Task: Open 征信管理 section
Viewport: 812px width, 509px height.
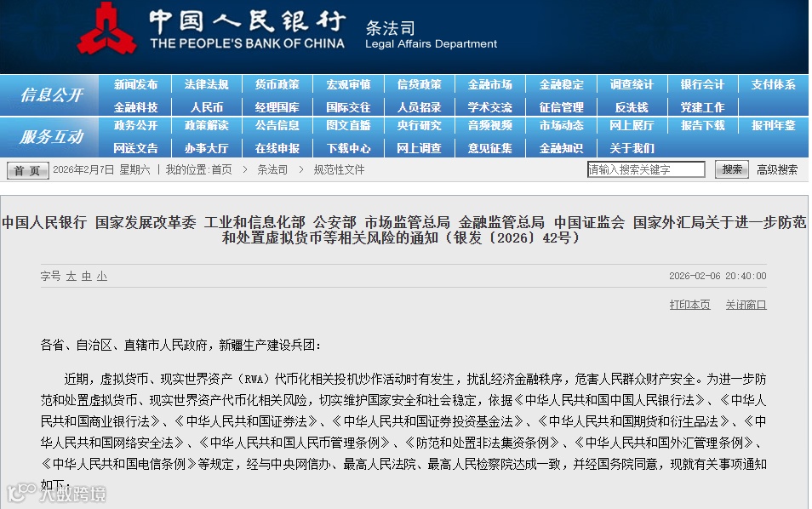Action: [x=562, y=107]
